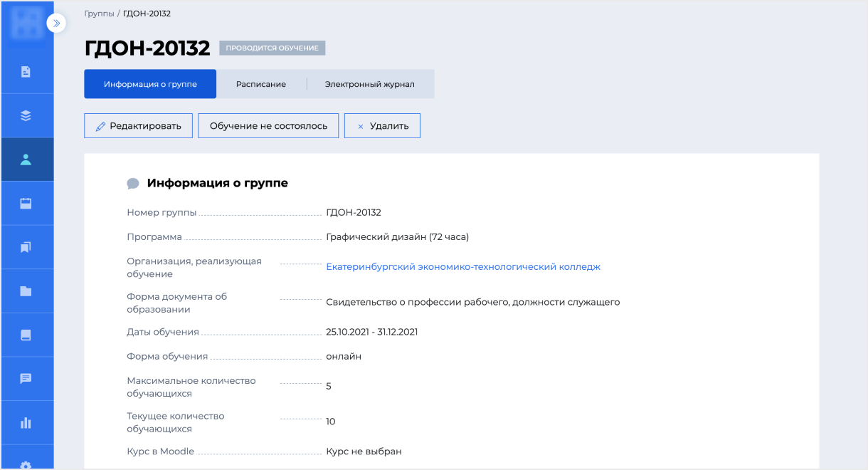This screenshot has width=868, height=470.
Task: Click the Текущее количество обучающихся label
Action: tap(175, 422)
